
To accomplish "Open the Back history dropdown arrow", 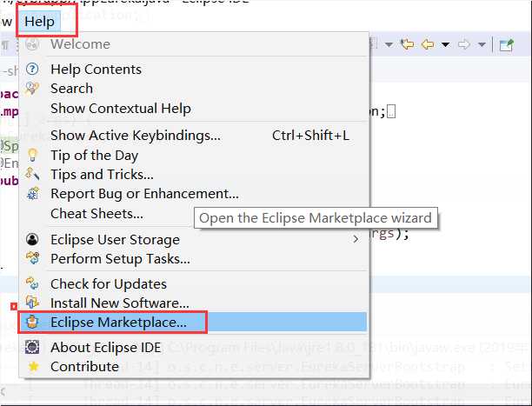I will pyautogui.click(x=445, y=44).
